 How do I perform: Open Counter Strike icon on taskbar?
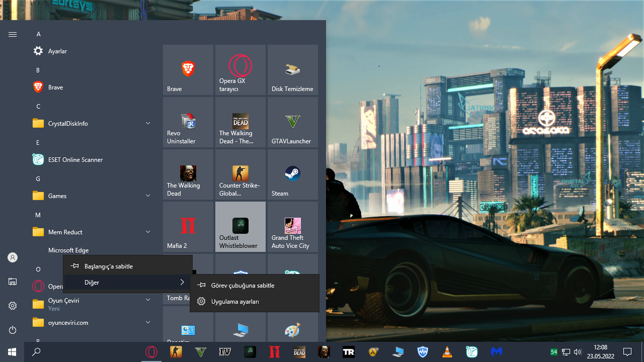coord(176,352)
